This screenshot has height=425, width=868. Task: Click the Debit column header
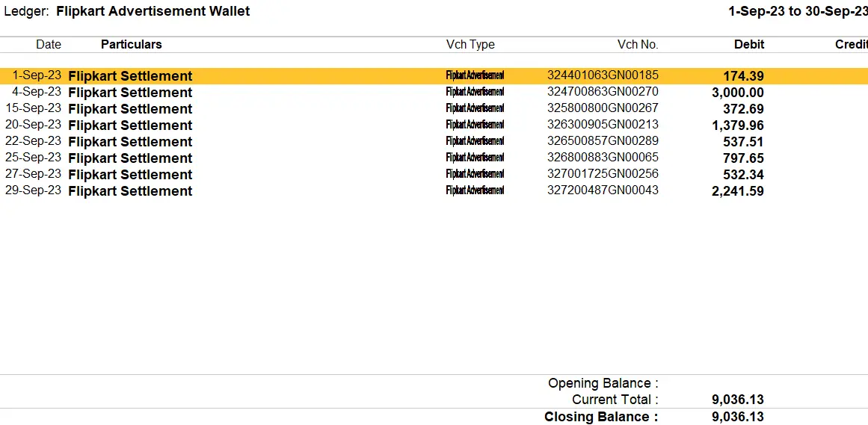[x=748, y=45]
